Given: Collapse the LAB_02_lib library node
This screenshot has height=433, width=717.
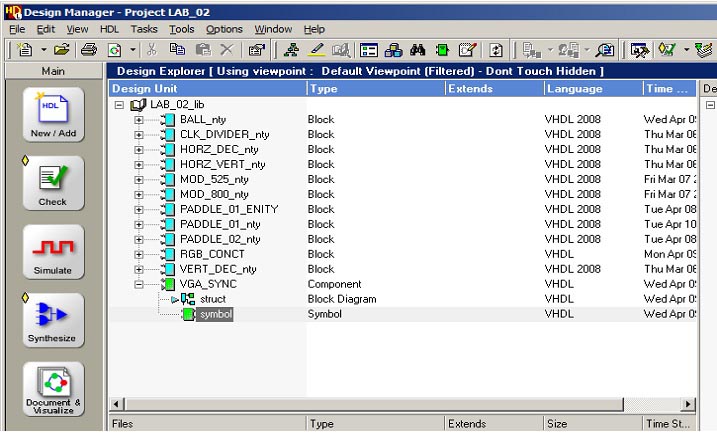Looking at the screenshot, I should click(119, 105).
